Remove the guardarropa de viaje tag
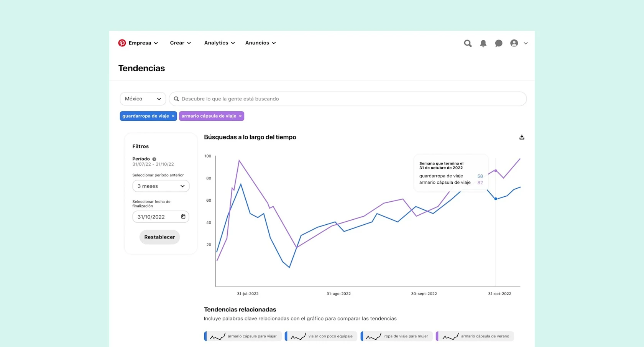 click(173, 116)
